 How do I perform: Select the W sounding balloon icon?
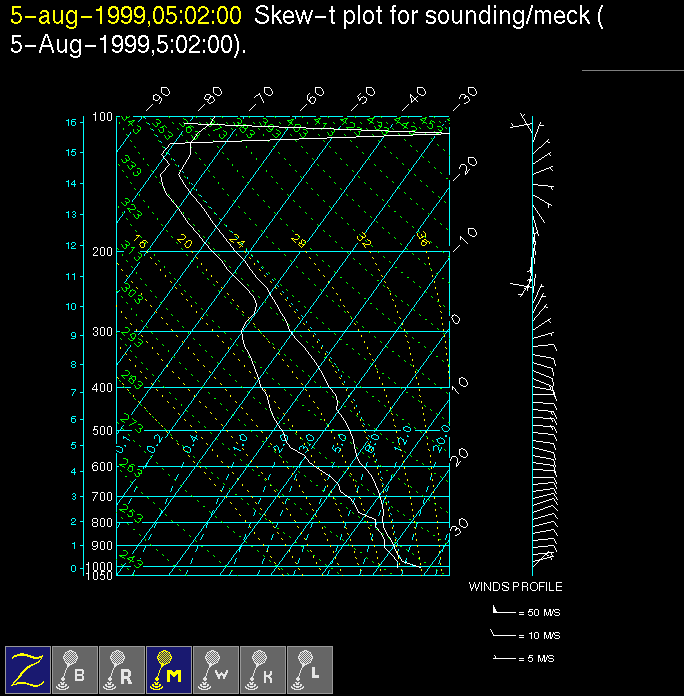(x=215, y=669)
